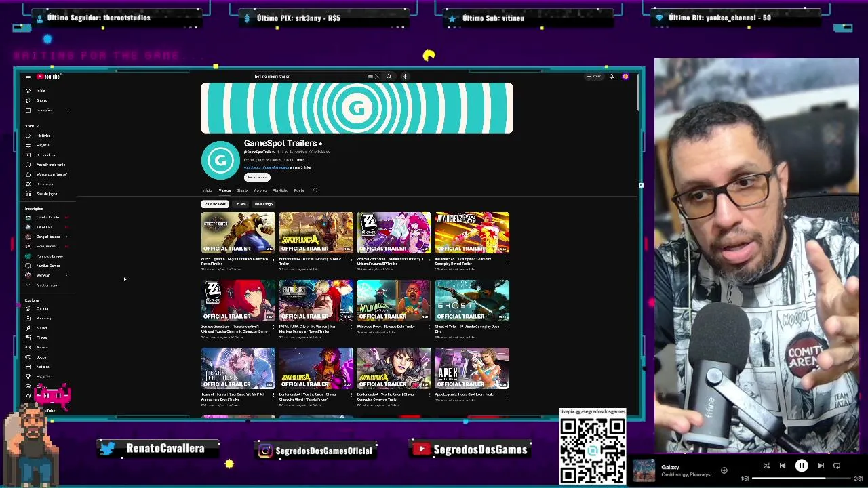The height and width of the screenshot is (488, 868).
Task: Select the Vídeos channel tab
Action: pos(224,190)
